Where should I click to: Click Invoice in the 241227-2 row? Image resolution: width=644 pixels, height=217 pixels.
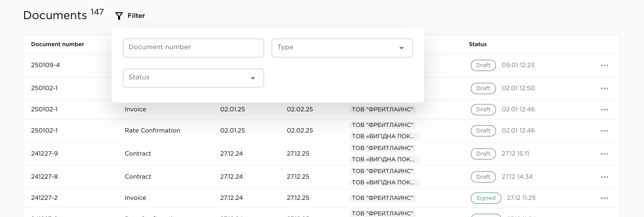[135, 198]
